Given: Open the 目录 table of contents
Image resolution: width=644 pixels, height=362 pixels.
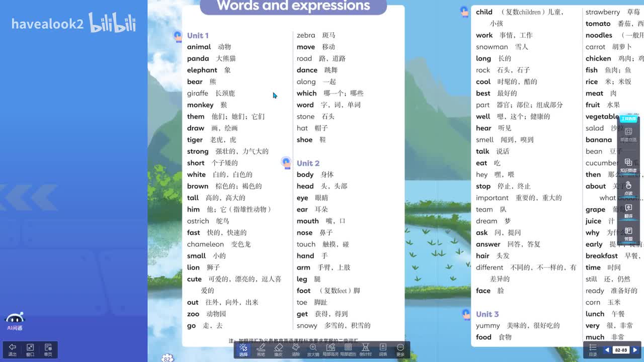Looking at the screenshot, I should pyautogui.click(x=593, y=350).
